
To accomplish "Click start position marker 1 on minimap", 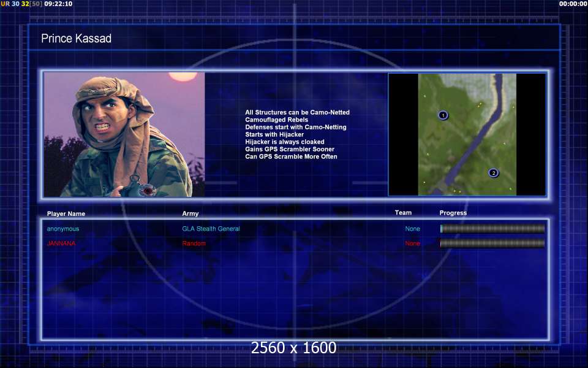I will (443, 115).
